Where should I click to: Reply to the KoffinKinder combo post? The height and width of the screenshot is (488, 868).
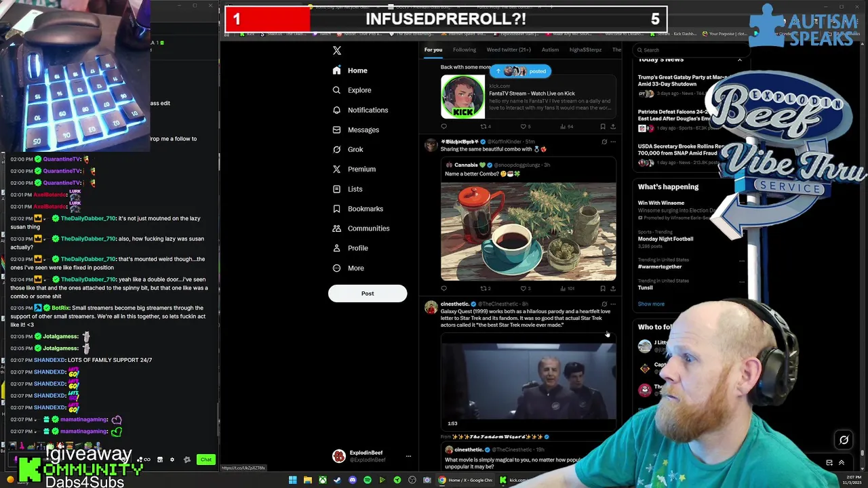(444, 288)
